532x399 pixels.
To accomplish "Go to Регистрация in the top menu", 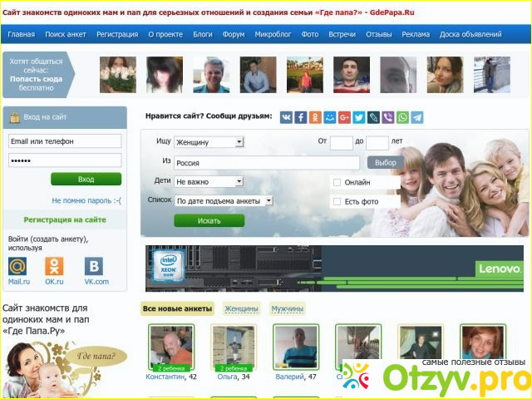I will (116, 35).
